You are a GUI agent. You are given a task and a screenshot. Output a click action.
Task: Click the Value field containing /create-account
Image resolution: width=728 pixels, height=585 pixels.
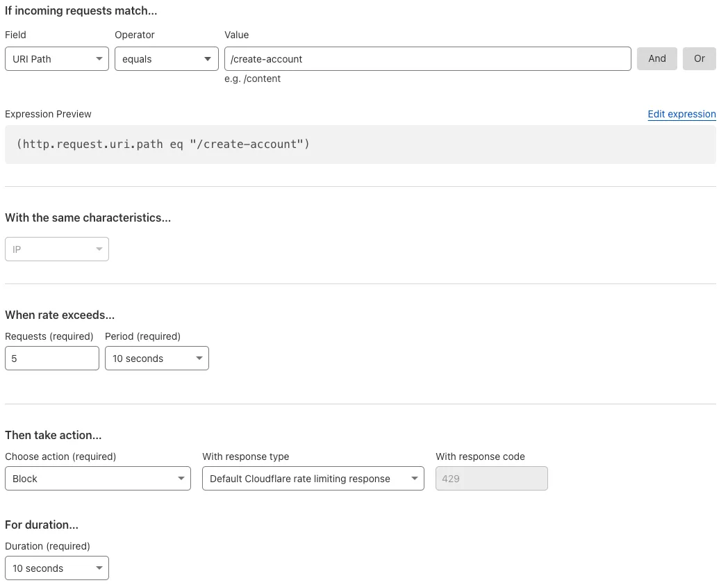pyautogui.click(x=427, y=58)
